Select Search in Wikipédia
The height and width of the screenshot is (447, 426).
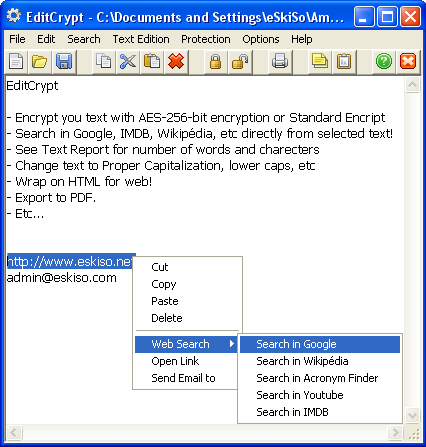click(x=320, y=361)
